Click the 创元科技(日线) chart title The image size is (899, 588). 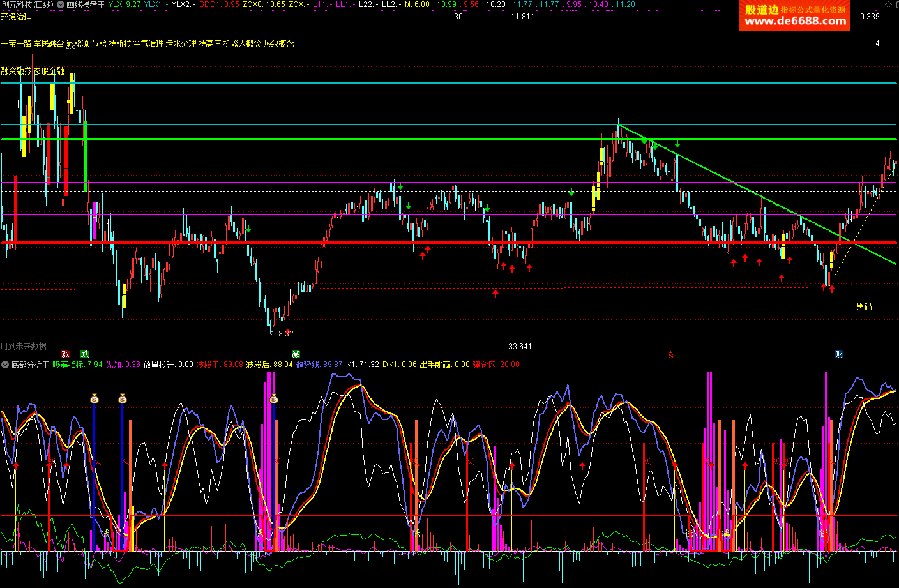point(27,4)
